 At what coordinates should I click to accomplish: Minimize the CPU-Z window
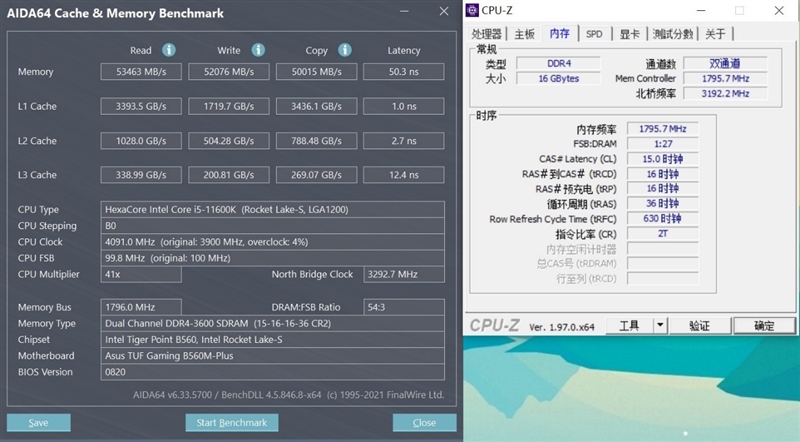click(701, 10)
